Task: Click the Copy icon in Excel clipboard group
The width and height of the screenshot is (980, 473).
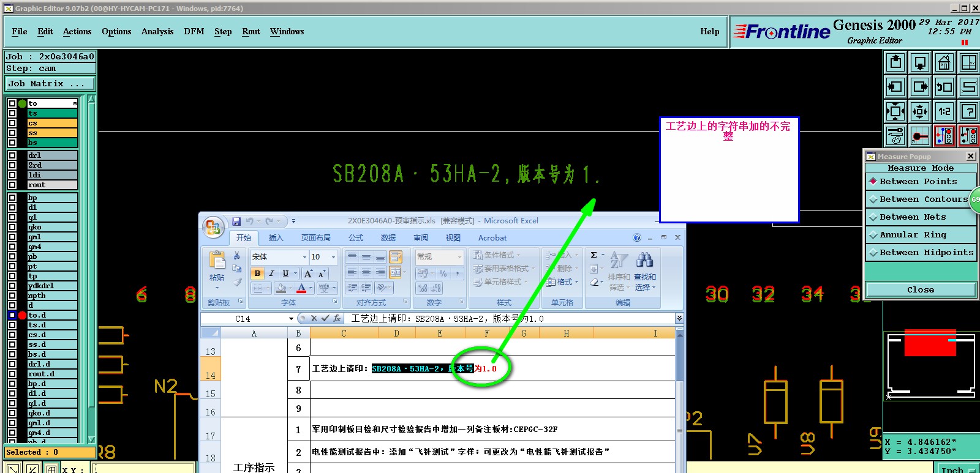Action: tap(237, 269)
